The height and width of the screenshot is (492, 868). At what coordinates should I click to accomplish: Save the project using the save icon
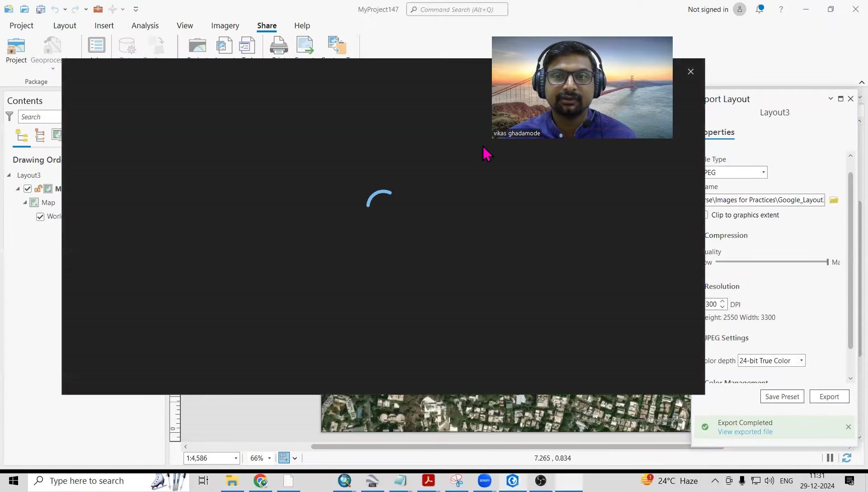pos(40,9)
